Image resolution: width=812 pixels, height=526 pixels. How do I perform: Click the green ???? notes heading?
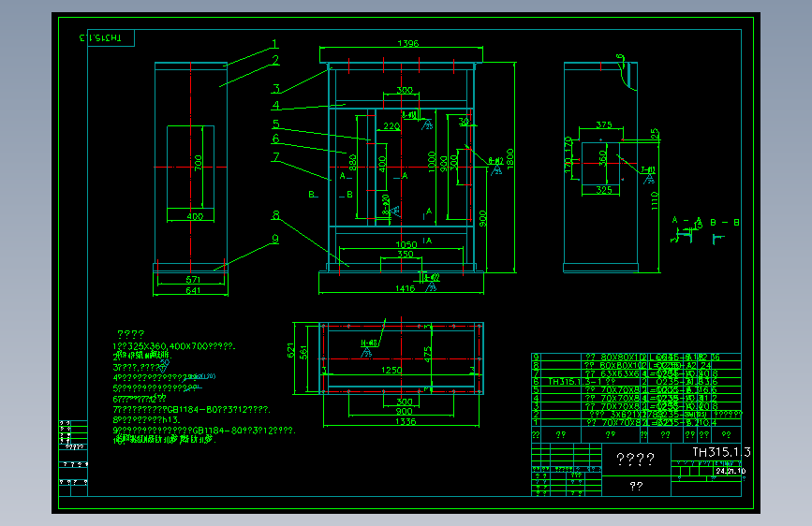[130, 334]
